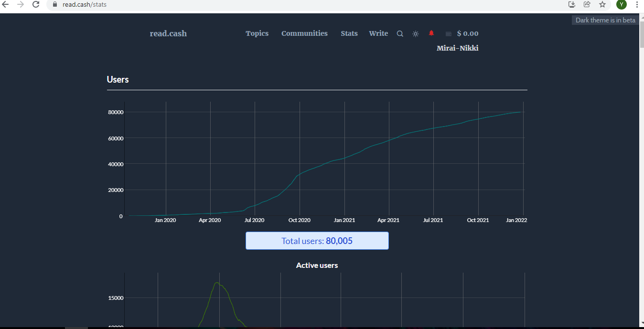Viewport: 644px width, 329px height.
Task: Click the Users section heading
Action: (x=118, y=79)
